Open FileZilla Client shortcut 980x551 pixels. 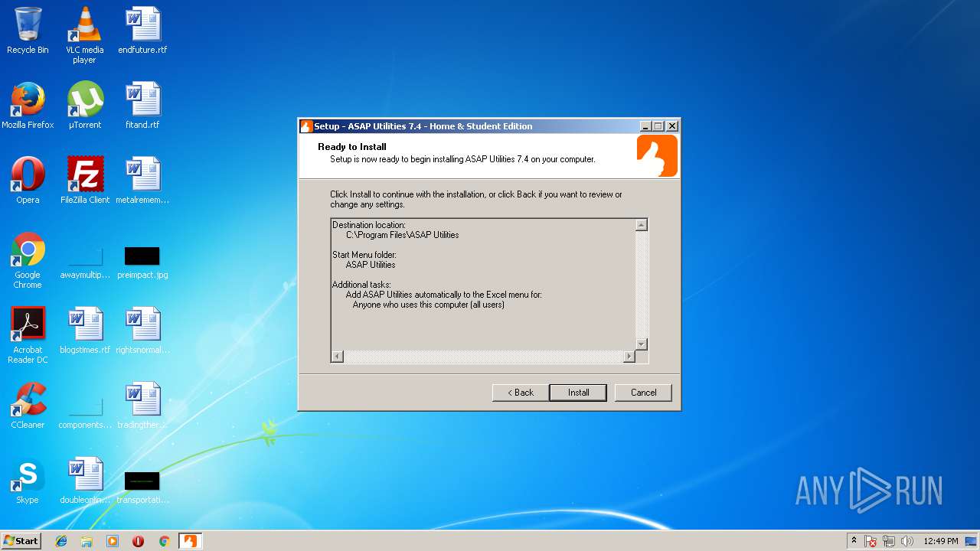[x=85, y=181]
